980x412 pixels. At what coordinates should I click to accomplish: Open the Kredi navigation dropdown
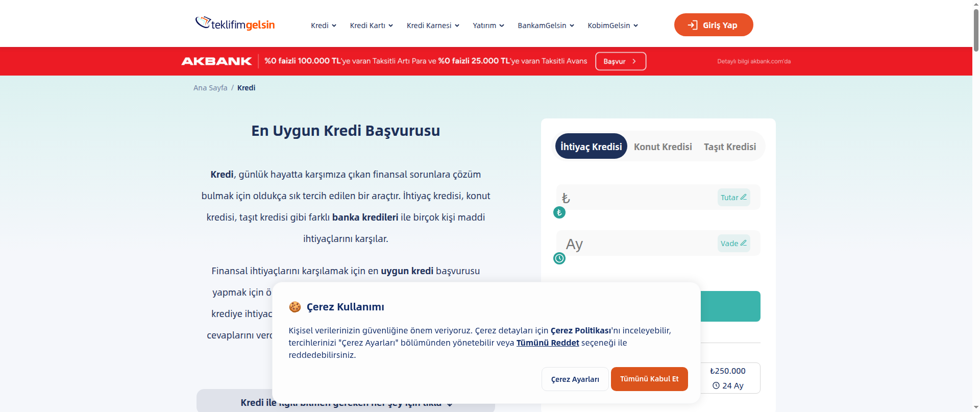pos(324,26)
